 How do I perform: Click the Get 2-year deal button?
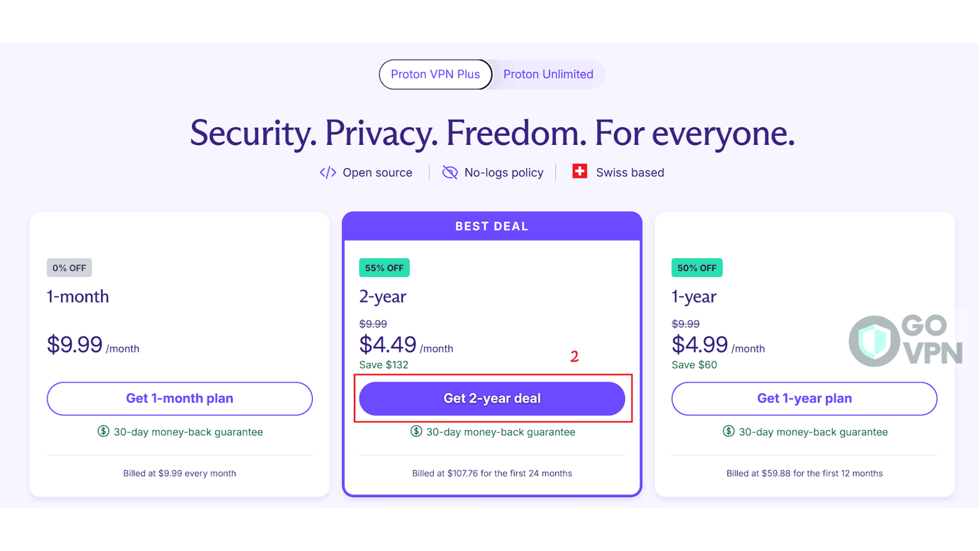pyautogui.click(x=492, y=398)
